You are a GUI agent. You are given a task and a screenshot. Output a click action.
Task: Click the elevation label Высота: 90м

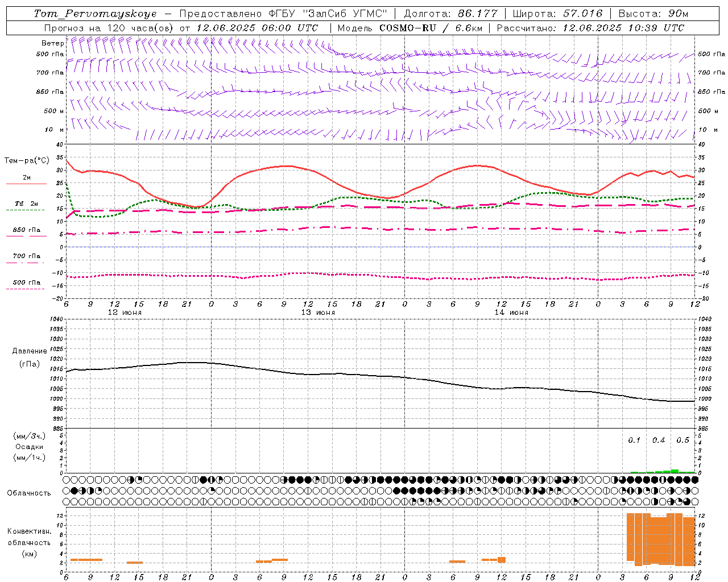point(653,14)
